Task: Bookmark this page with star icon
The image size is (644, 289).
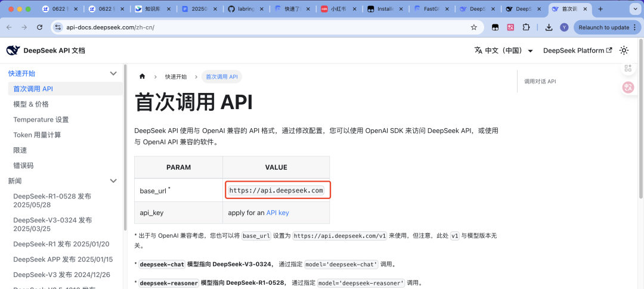Action: [473, 27]
